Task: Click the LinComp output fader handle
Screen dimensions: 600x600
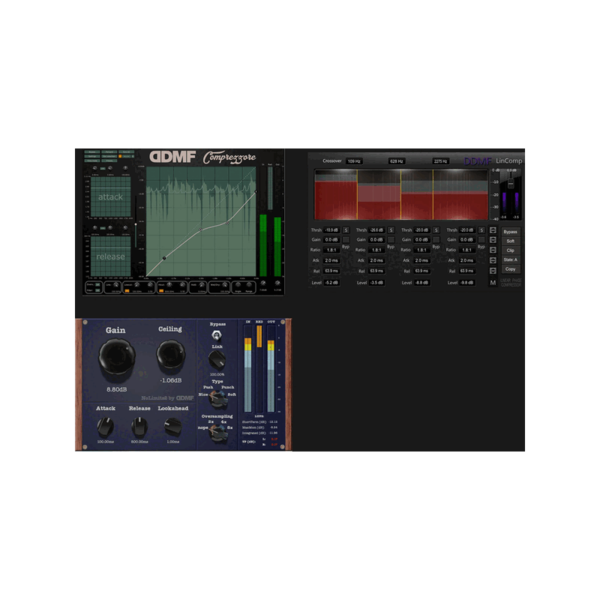Action: (x=510, y=184)
